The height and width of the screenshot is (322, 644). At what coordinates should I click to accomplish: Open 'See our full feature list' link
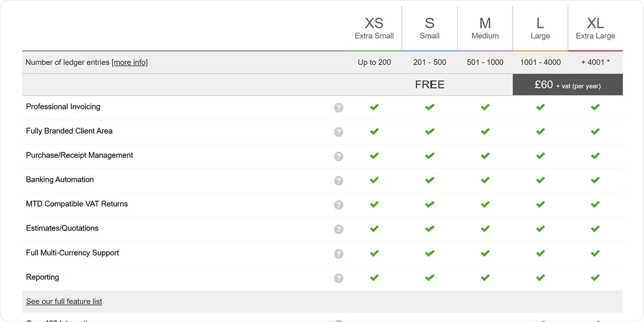tap(64, 302)
